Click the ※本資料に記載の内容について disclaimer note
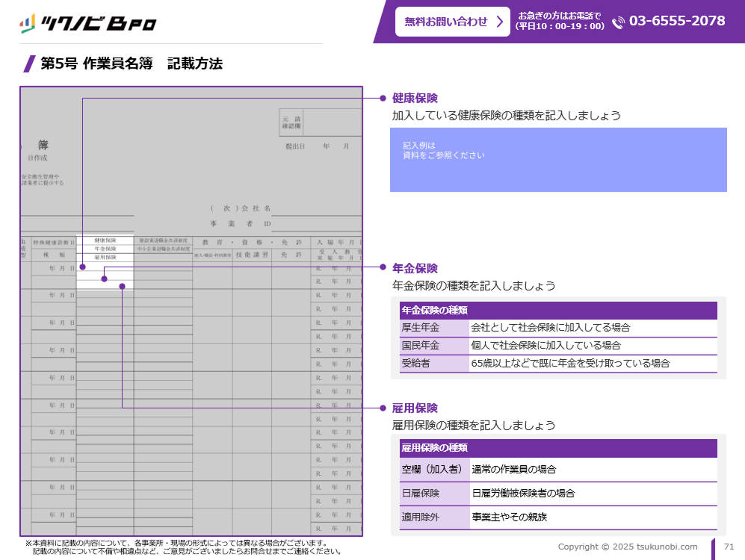The image size is (745, 560). [183, 547]
